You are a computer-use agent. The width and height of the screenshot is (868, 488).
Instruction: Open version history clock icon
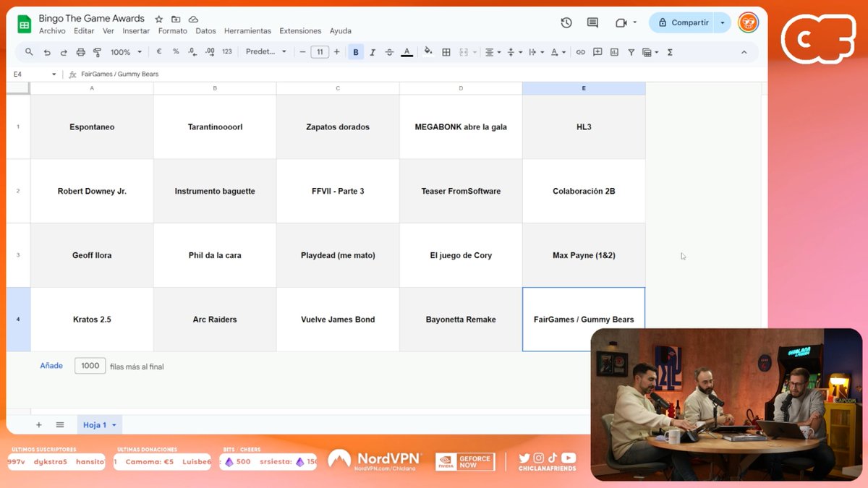point(566,22)
